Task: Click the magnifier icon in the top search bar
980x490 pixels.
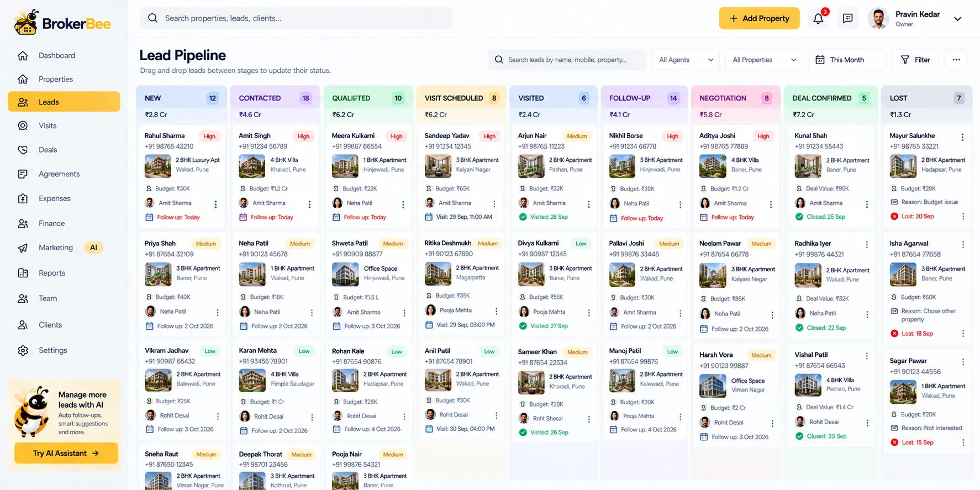Action: tap(153, 18)
